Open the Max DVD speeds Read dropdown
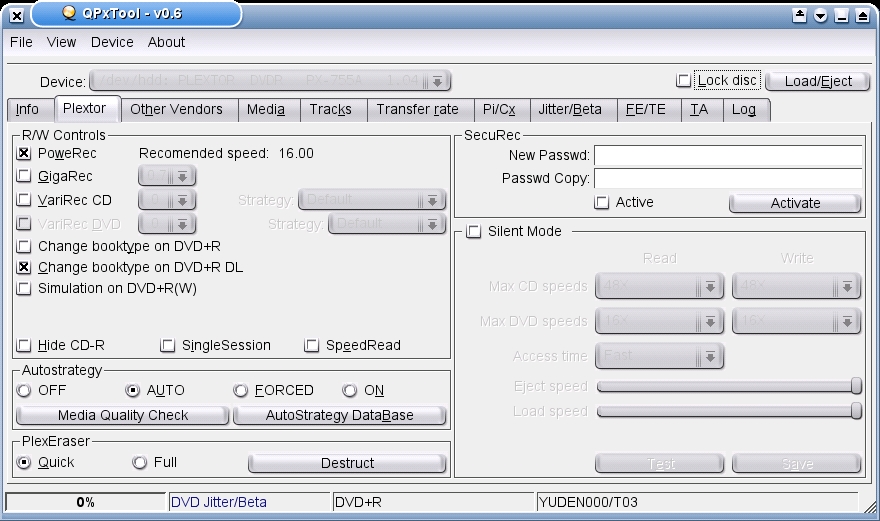 pyautogui.click(x=659, y=322)
